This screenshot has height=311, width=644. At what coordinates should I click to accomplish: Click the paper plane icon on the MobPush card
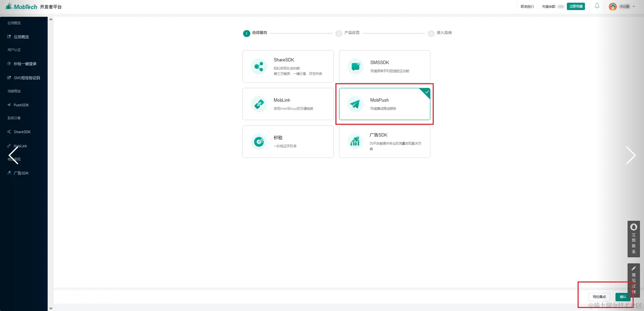coord(356,104)
